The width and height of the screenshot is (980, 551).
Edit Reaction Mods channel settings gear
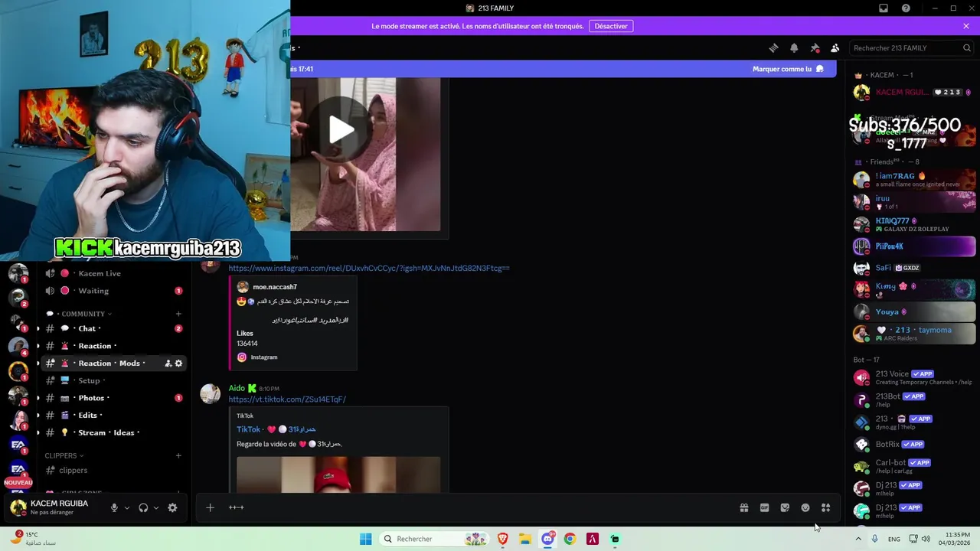(x=179, y=364)
